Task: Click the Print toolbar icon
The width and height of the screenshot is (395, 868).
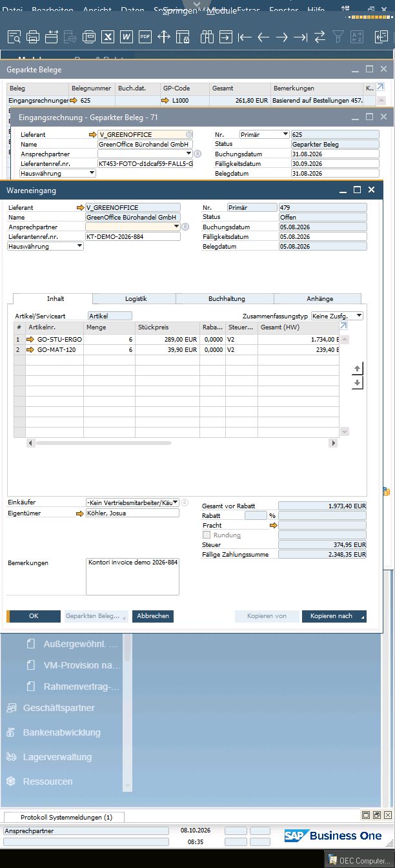Action: 33,37
